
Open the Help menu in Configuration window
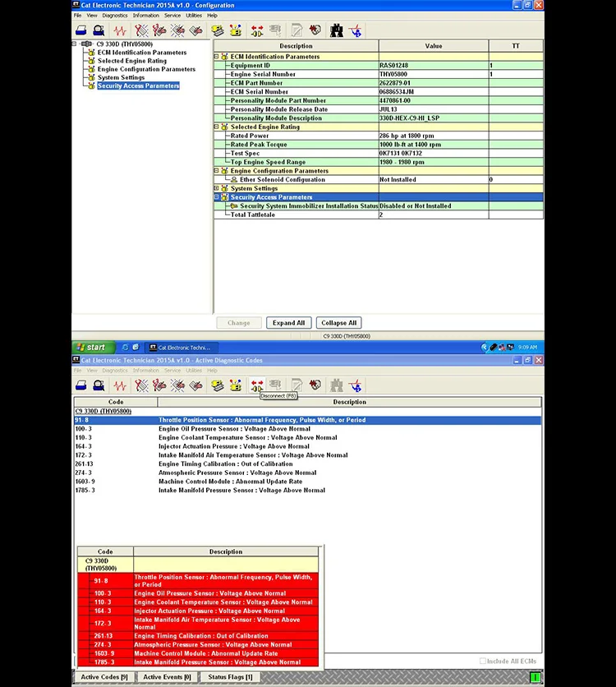213,16
